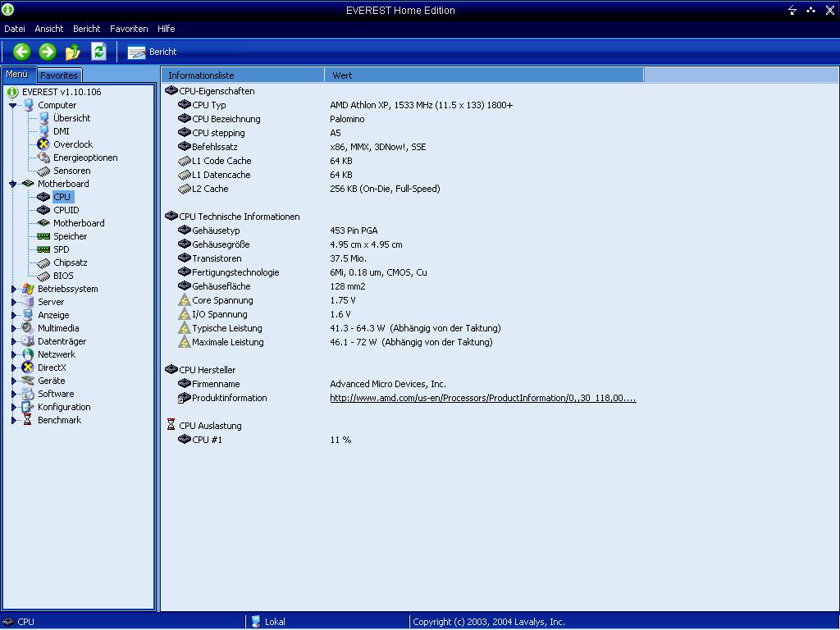Click the green refresh icon
Screen dimensions: 840x630
(x=98, y=52)
